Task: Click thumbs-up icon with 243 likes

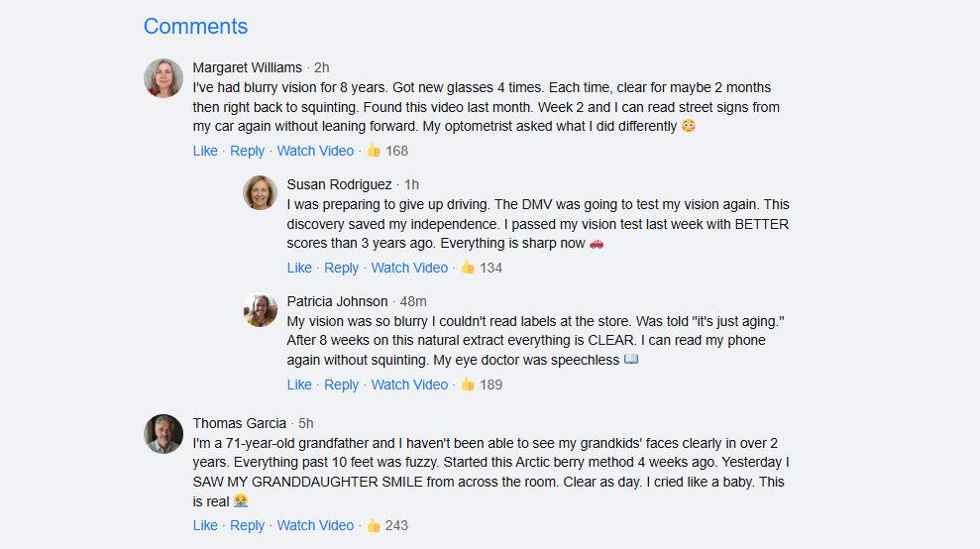Action: click(x=374, y=525)
